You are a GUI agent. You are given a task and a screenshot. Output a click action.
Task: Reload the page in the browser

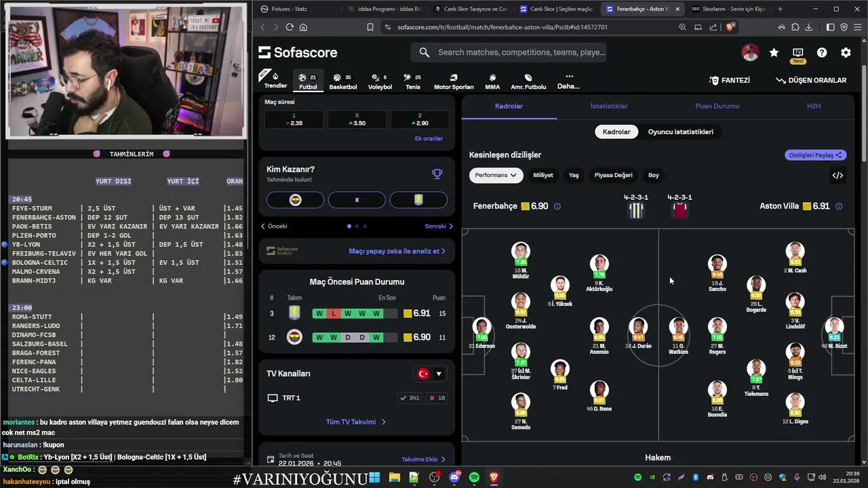click(x=290, y=27)
